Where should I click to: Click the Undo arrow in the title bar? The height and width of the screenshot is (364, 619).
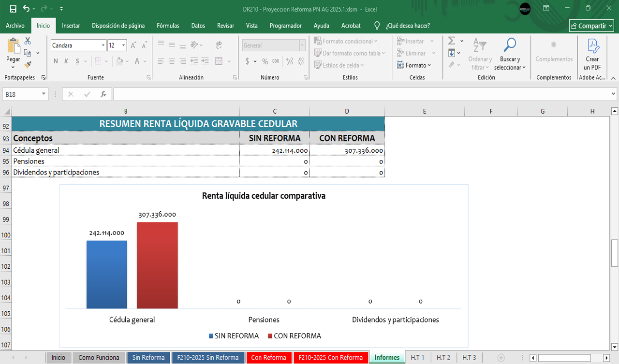26,9
